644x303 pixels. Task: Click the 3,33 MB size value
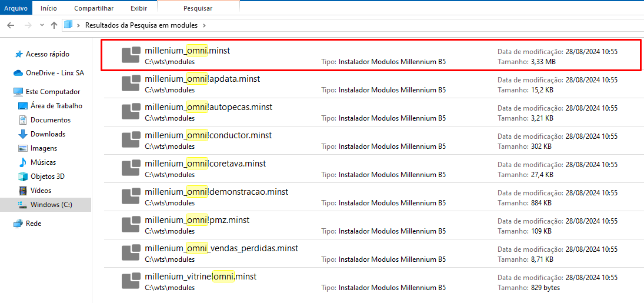click(x=542, y=62)
